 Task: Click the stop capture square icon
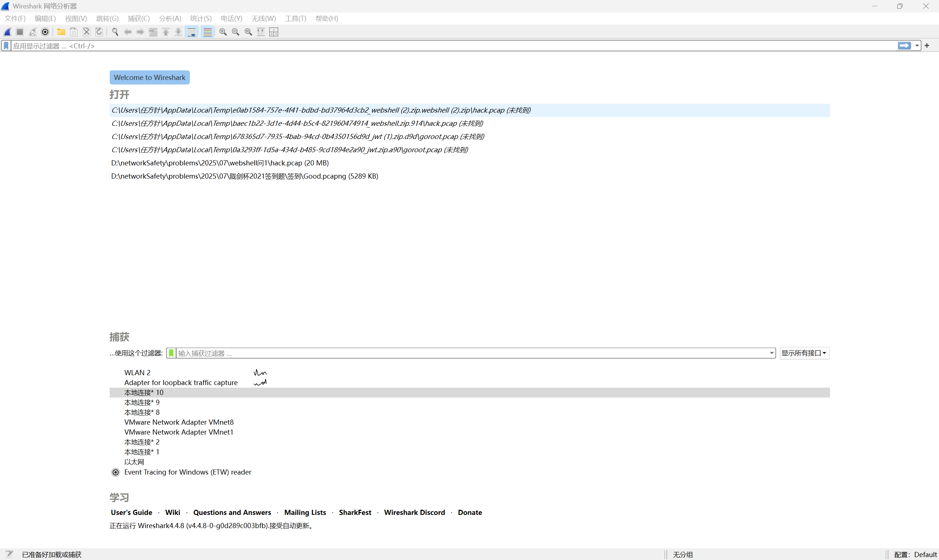click(x=20, y=32)
